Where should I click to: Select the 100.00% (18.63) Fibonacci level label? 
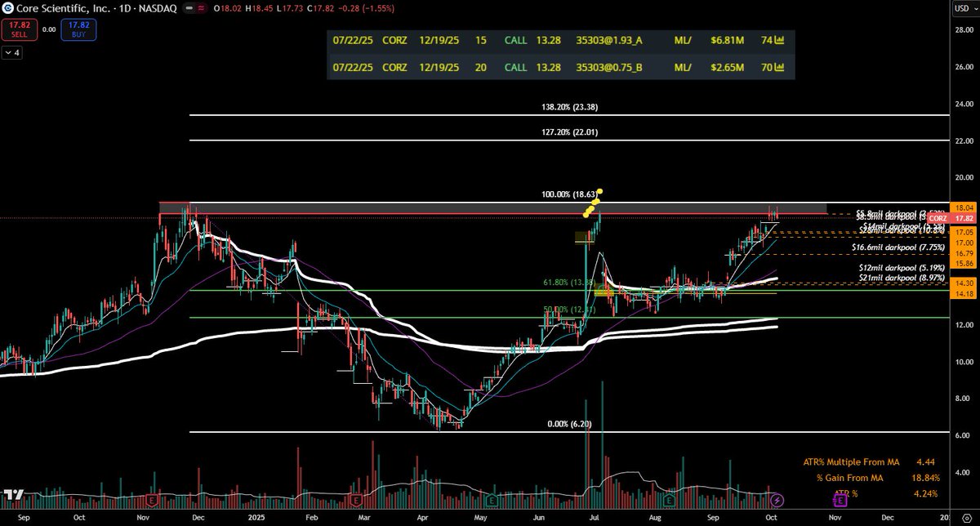[x=570, y=194]
